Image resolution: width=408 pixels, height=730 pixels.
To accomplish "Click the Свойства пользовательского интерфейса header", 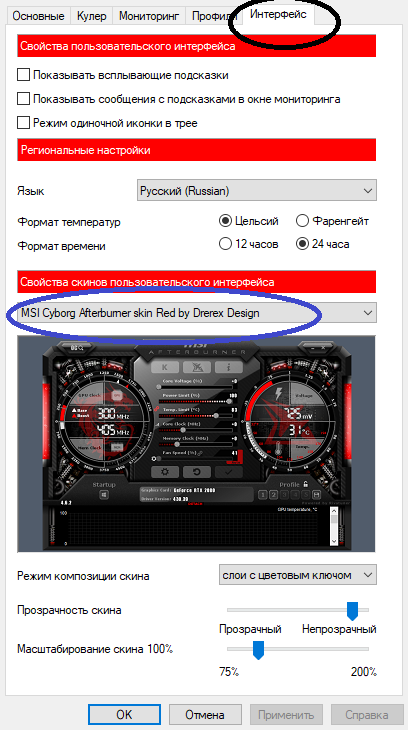I will point(197,46).
